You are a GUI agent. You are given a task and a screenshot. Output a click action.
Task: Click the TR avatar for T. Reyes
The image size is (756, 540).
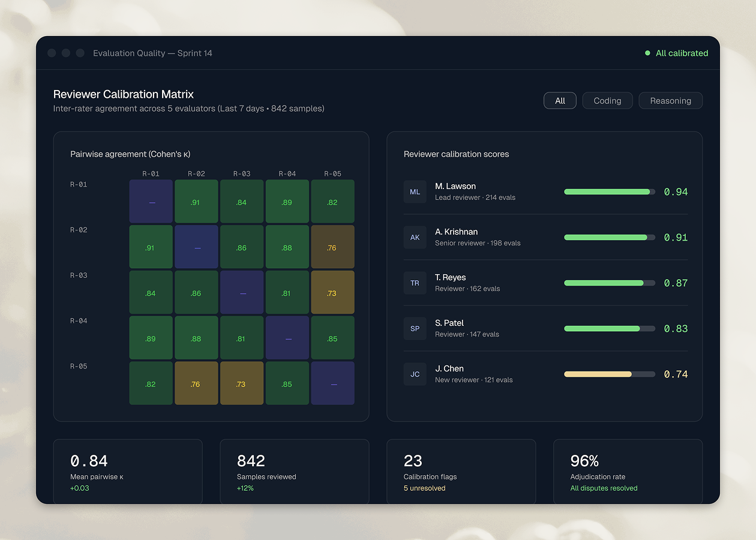coord(415,283)
